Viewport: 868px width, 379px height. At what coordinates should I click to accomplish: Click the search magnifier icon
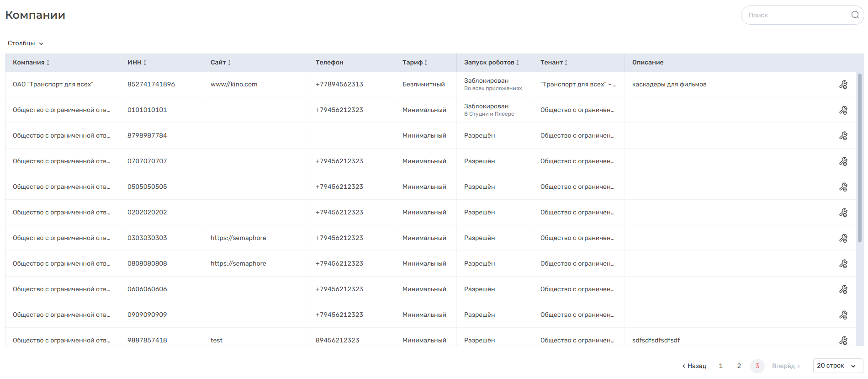[x=855, y=15]
